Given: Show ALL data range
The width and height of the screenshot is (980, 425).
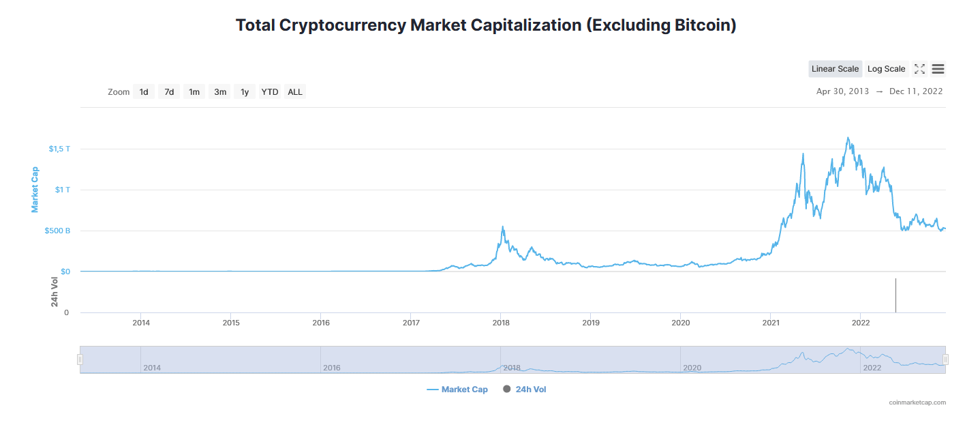Looking at the screenshot, I should (x=295, y=92).
